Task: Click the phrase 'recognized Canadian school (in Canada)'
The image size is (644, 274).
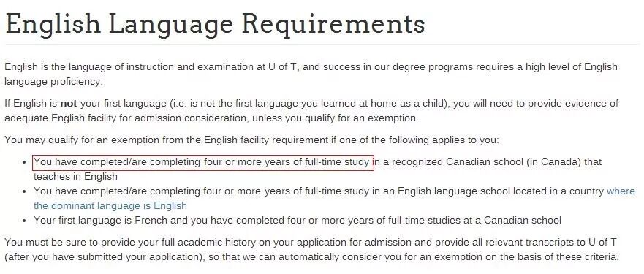Action: click(x=486, y=162)
